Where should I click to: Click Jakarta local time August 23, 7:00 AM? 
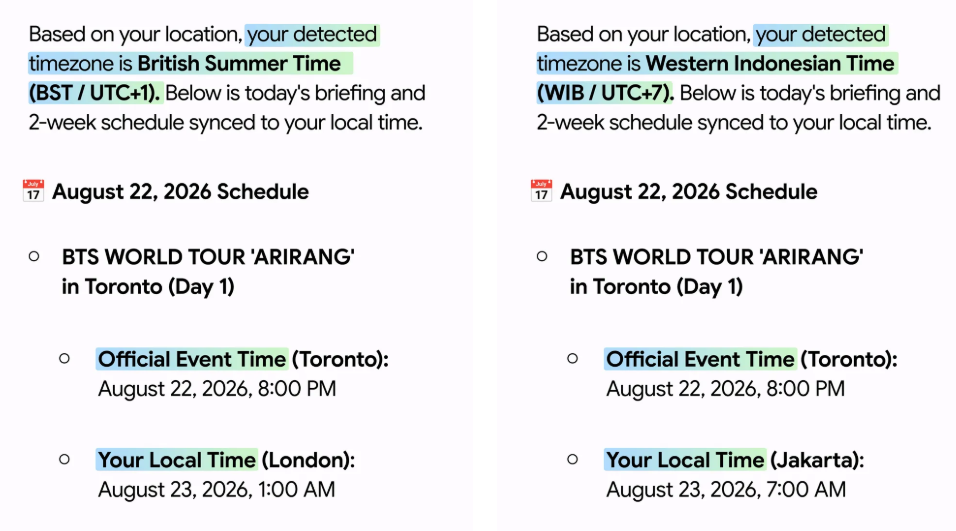[726, 490]
